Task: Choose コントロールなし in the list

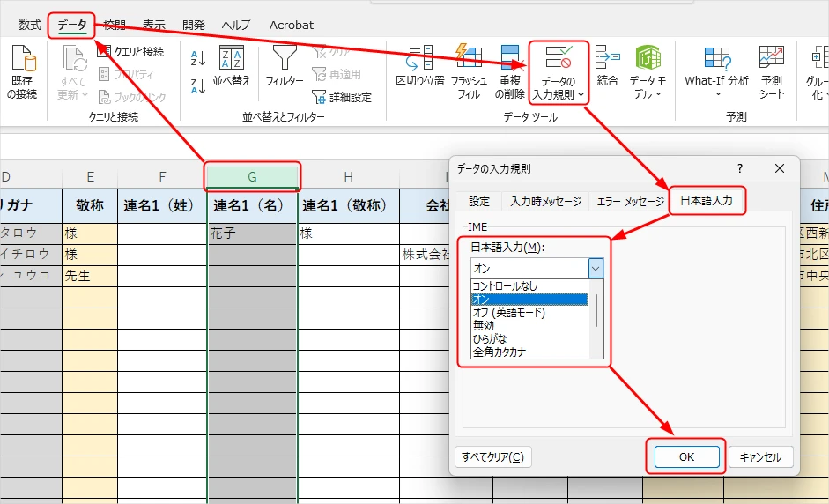Action: point(529,286)
